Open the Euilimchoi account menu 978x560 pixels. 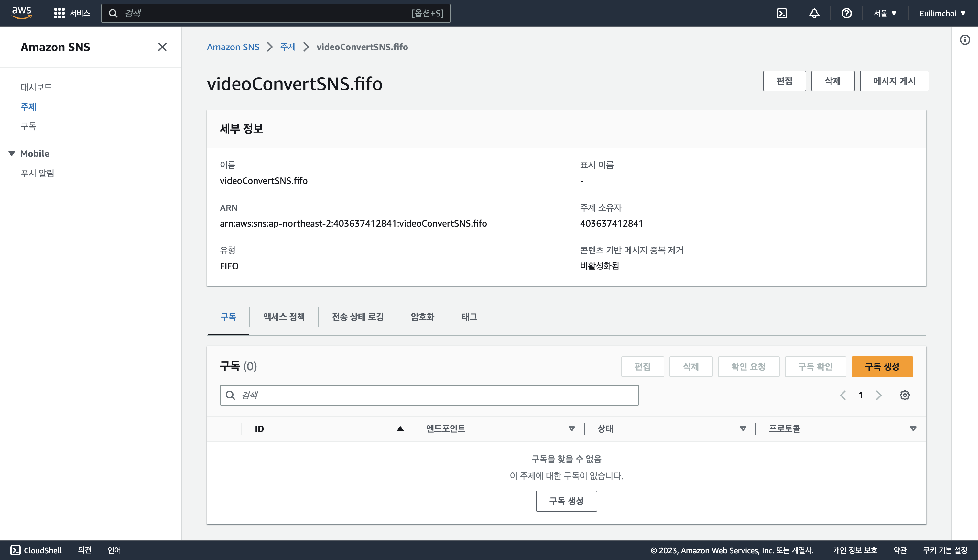click(942, 13)
